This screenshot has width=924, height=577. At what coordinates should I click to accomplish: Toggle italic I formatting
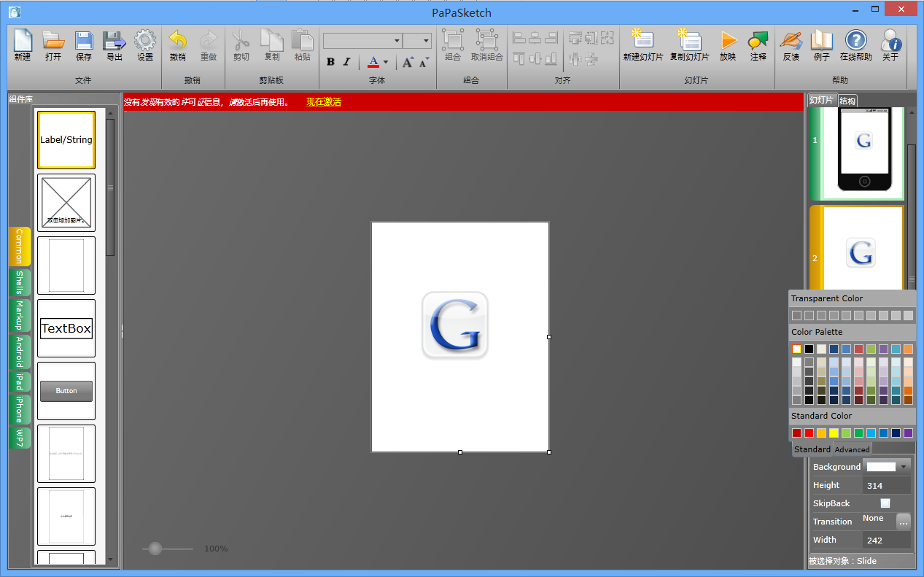click(x=347, y=62)
